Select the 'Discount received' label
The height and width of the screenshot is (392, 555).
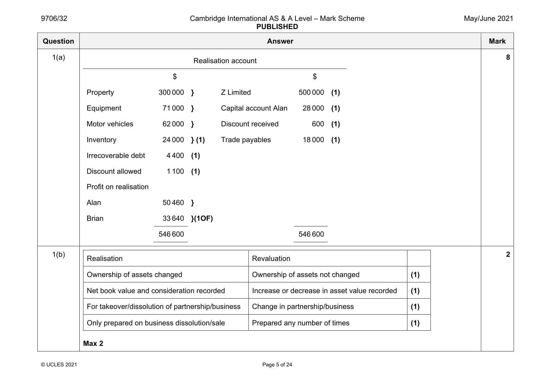click(x=250, y=124)
